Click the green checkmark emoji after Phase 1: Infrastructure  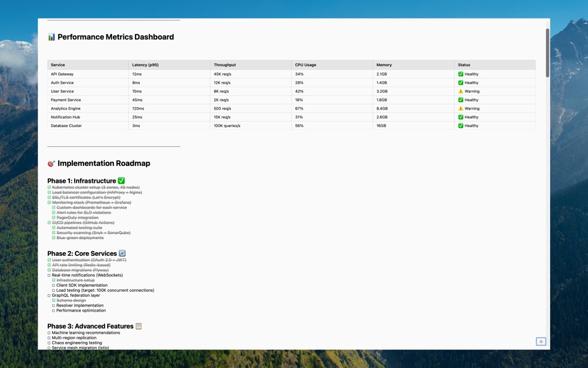[x=121, y=180]
